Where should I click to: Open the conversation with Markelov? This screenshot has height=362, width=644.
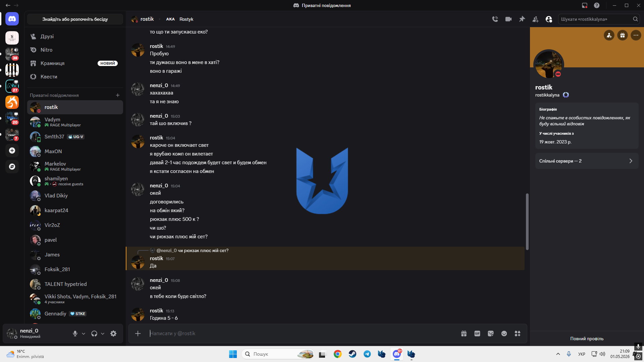click(75, 166)
